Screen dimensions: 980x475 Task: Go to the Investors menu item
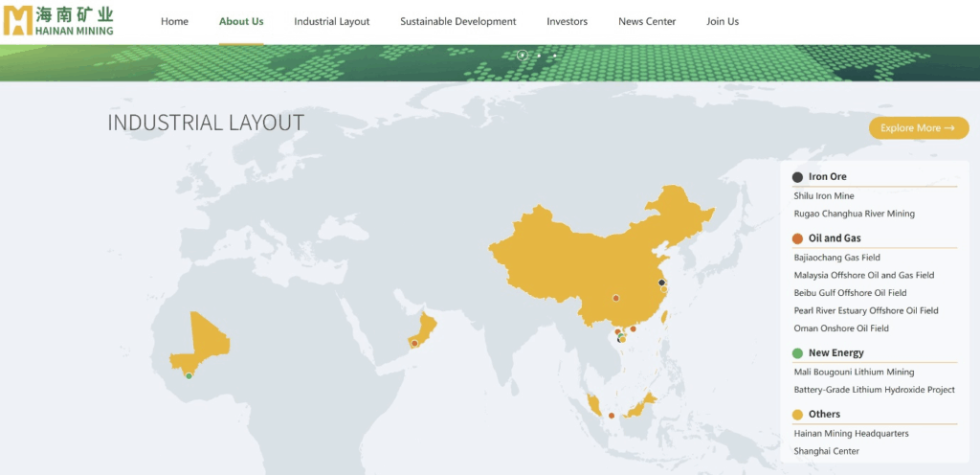click(x=567, y=21)
